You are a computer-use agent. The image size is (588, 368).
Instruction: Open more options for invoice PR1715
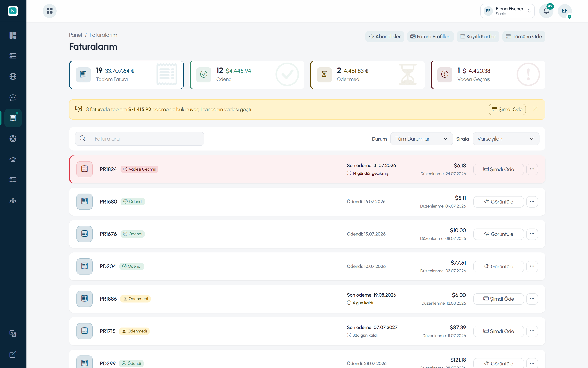pyautogui.click(x=532, y=331)
